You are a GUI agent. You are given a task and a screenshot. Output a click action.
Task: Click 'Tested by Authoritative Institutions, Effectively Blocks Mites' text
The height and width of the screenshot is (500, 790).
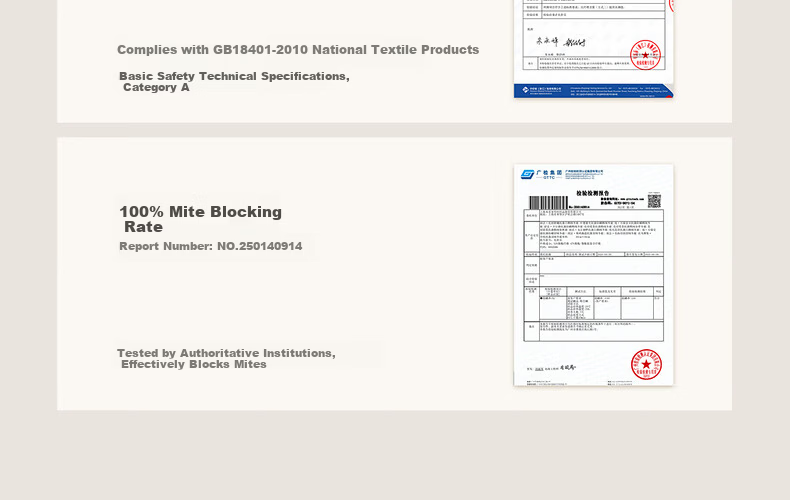coord(226,358)
